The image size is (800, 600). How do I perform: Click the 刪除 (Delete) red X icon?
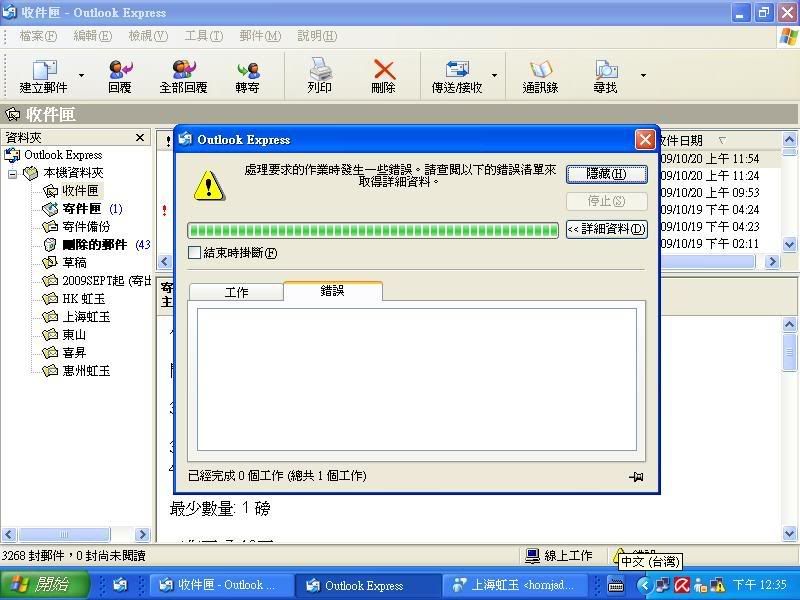(383, 70)
